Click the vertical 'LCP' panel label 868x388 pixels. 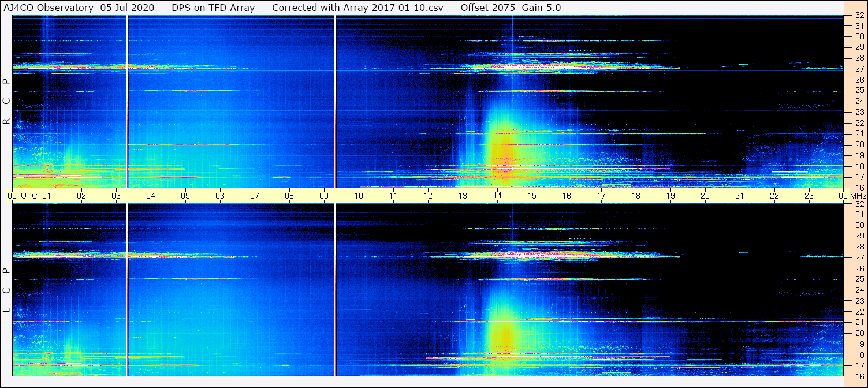pyautogui.click(x=6, y=290)
